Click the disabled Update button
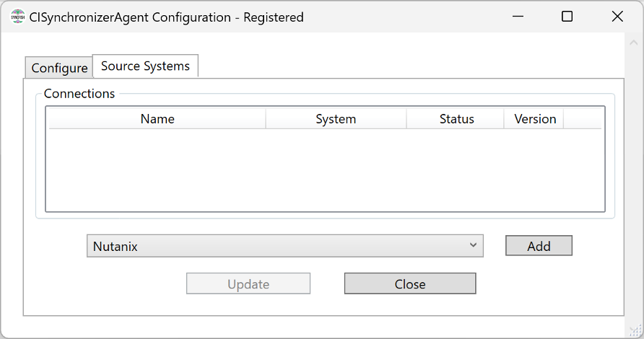Screen dimensions: 644x339 pyautogui.click(x=248, y=283)
